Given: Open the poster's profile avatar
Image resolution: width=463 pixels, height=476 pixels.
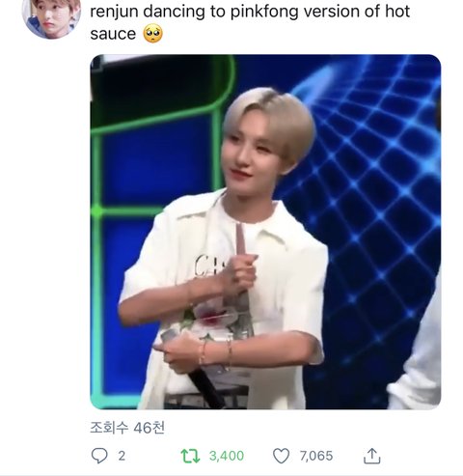Looking at the screenshot, I should pyautogui.click(x=51, y=17).
